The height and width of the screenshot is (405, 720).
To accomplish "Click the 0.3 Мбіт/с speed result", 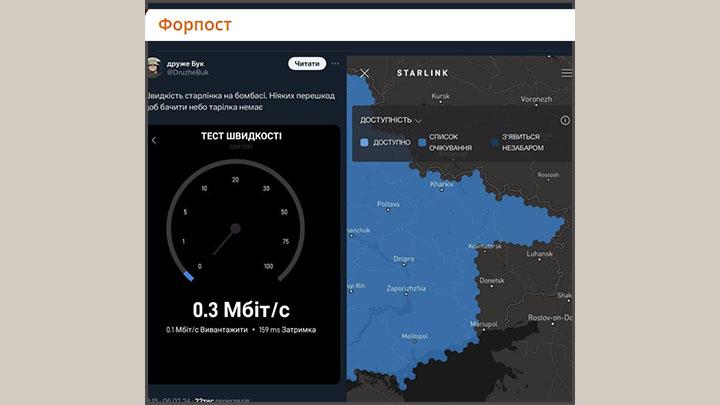I will [x=241, y=310].
